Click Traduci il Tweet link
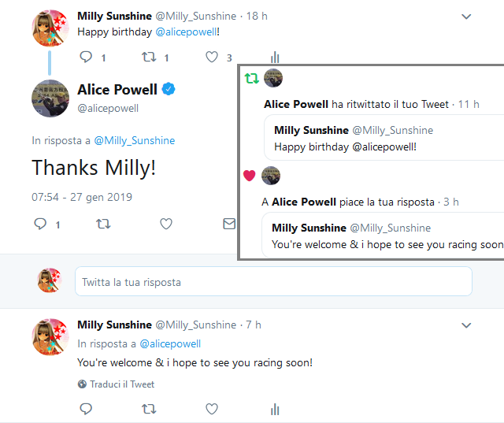Image resolution: width=504 pixels, height=423 pixels. click(x=120, y=384)
